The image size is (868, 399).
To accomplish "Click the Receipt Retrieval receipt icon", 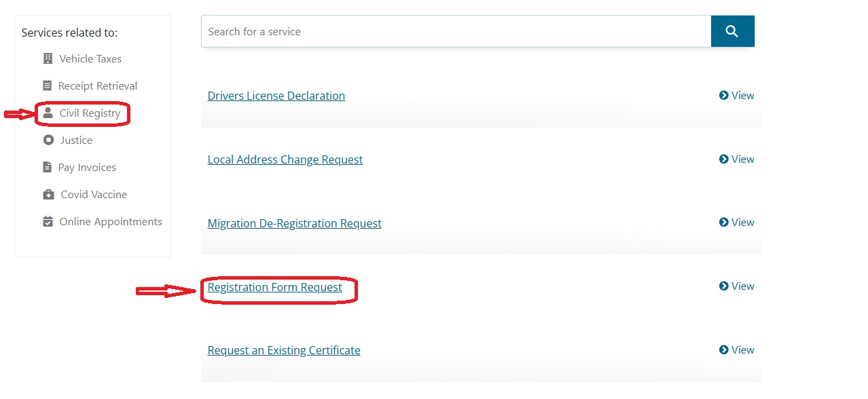I will click(47, 86).
